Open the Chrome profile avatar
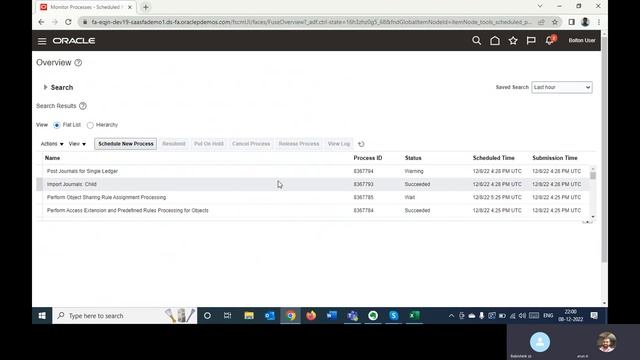 pyautogui.click(x=585, y=22)
